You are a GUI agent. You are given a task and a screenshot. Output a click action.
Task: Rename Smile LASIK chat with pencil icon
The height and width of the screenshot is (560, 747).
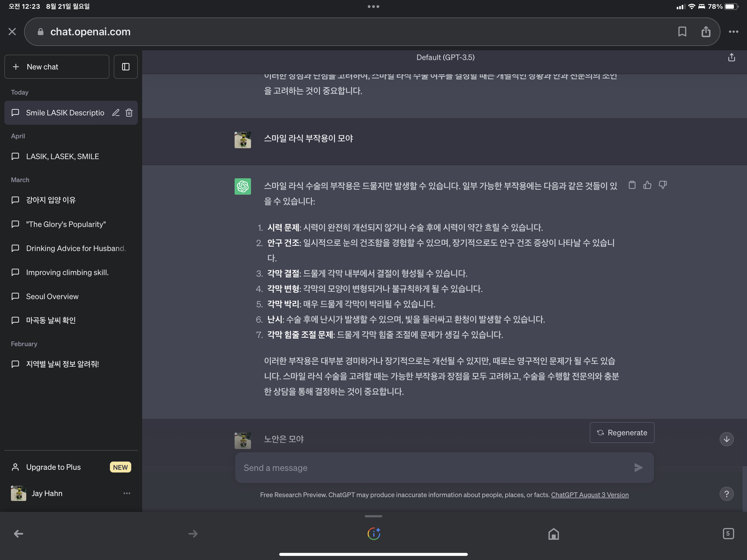(116, 112)
